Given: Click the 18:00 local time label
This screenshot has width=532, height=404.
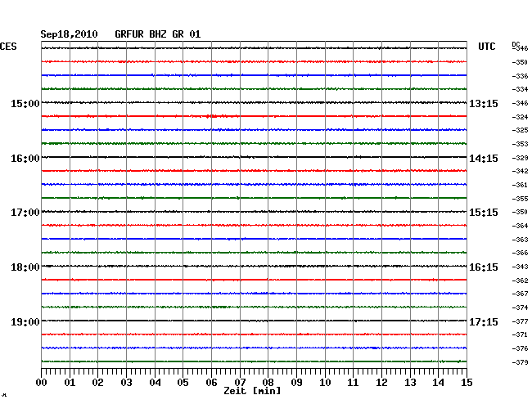Looking at the screenshot, I should click(x=25, y=267).
